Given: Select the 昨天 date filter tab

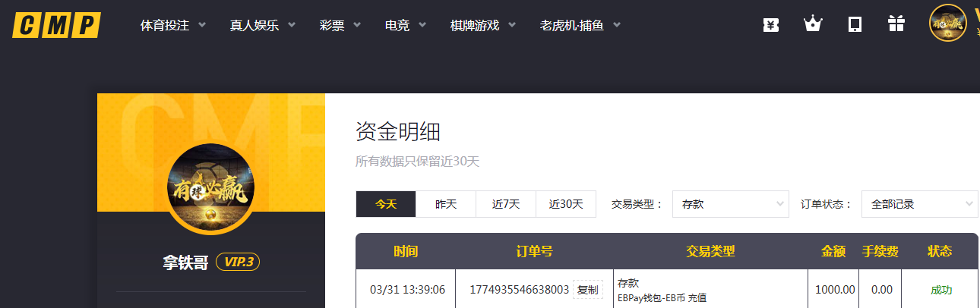Looking at the screenshot, I should tap(446, 204).
